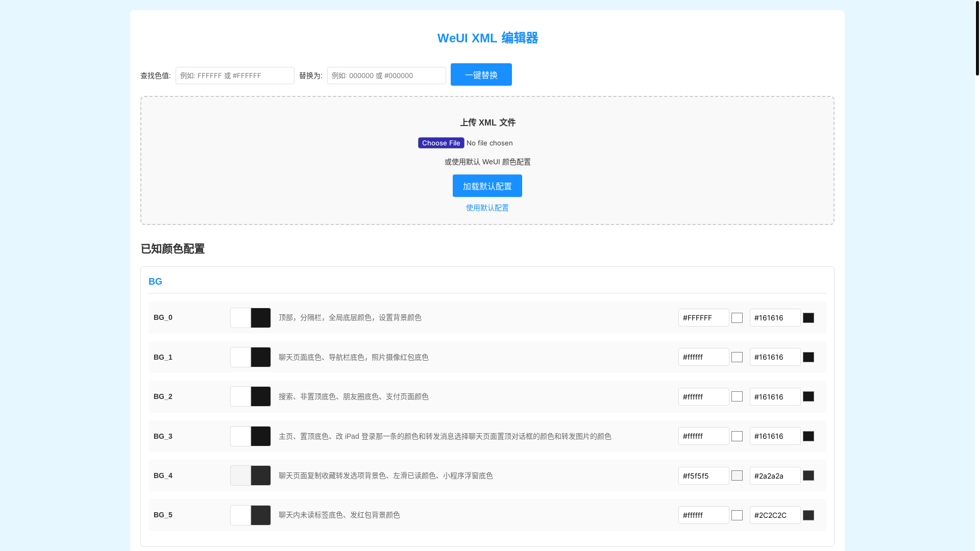Click the BG_1 preview thumbnail

coord(251,357)
